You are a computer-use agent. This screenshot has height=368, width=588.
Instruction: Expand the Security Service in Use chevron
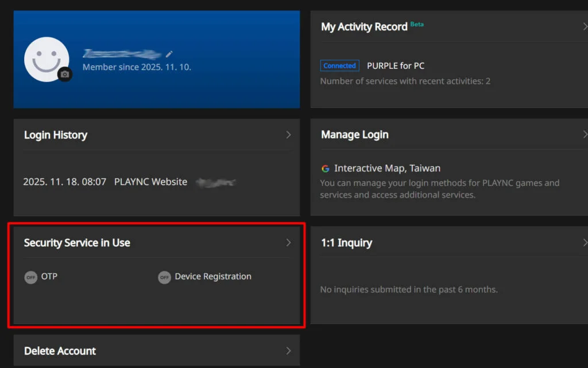coord(288,243)
